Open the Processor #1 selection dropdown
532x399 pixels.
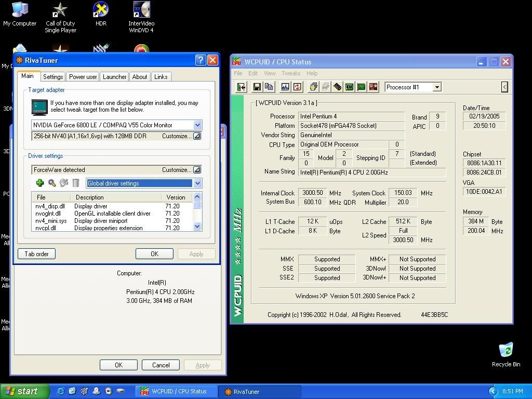(x=436, y=87)
